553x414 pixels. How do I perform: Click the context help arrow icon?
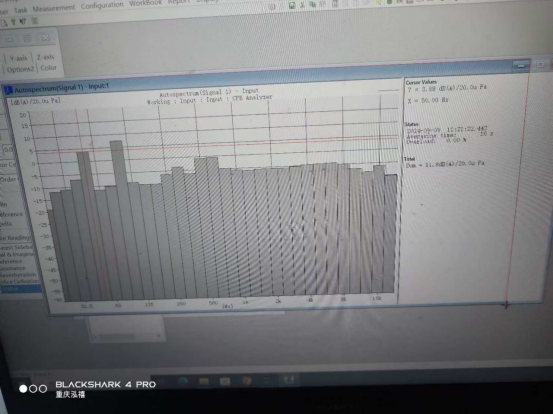[x=23, y=22]
